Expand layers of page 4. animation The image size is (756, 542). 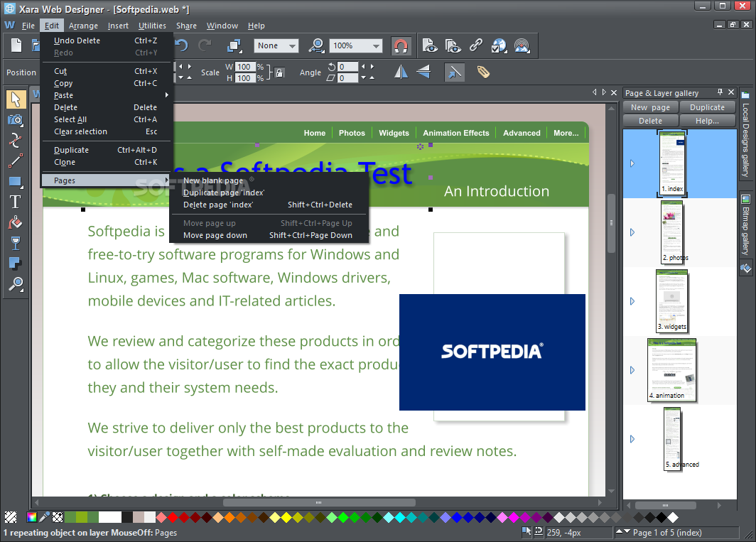click(632, 370)
